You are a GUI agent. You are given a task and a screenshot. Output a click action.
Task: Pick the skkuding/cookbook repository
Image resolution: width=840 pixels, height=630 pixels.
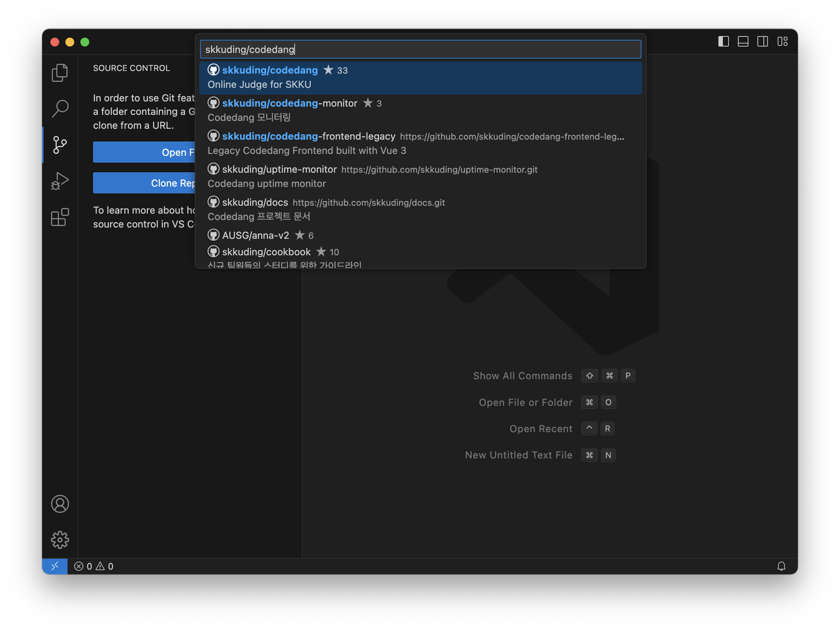(x=420, y=256)
